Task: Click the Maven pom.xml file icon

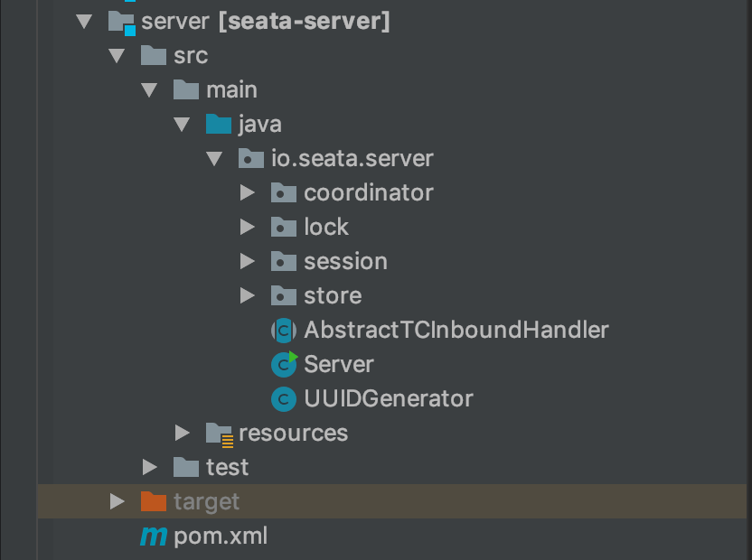Action: coord(154,536)
